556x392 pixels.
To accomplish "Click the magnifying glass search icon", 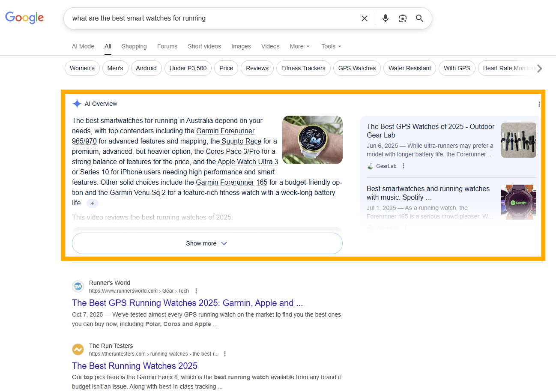I will pyautogui.click(x=419, y=18).
